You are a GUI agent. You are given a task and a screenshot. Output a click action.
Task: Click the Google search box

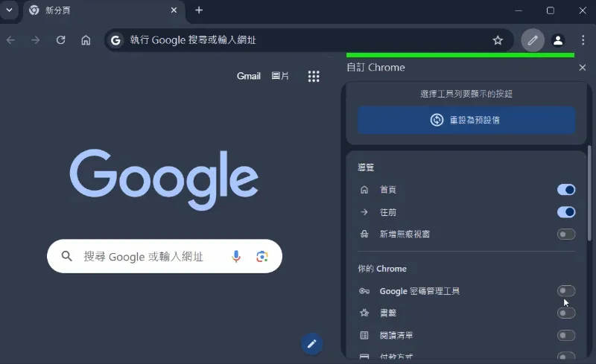tap(165, 256)
